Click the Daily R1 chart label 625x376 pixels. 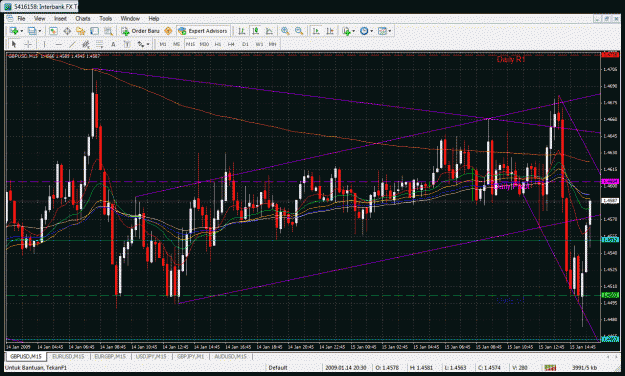click(x=511, y=59)
